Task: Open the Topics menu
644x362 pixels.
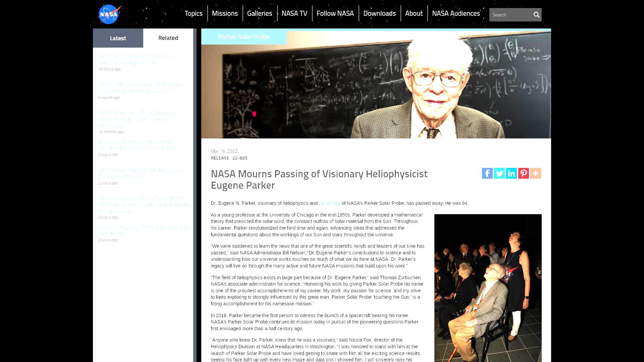Action: (x=194, y=13)
